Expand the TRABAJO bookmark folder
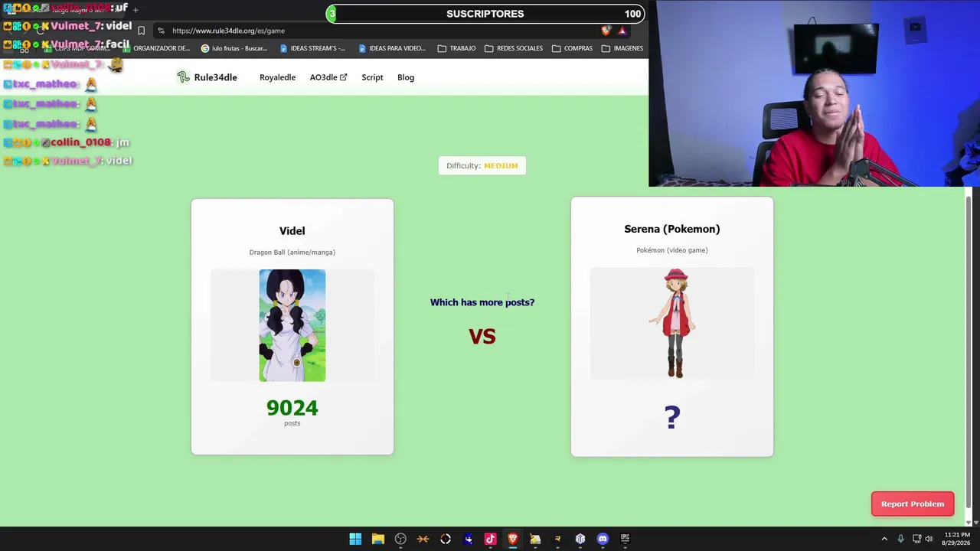Screen dimensions: 980x551 click(456, 48)
